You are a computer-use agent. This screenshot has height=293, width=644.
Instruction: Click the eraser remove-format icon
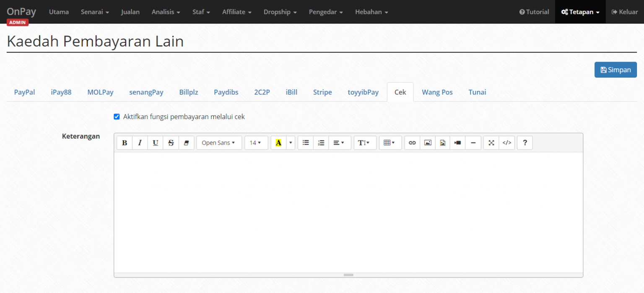click(186, 143)
